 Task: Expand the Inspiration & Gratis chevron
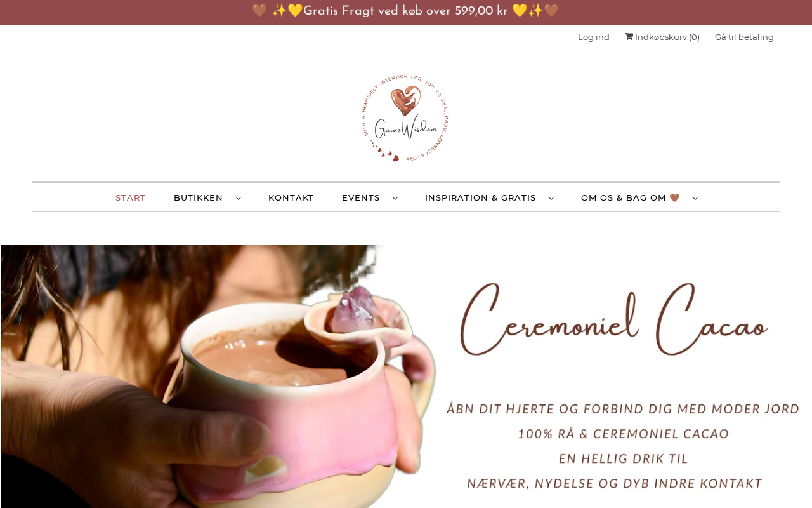pyautogui.click(x=551, y=198)
